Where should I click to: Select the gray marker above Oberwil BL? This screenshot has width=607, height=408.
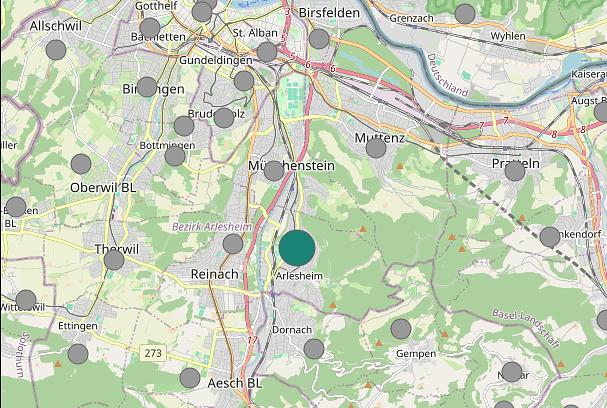tap(81, 164)
